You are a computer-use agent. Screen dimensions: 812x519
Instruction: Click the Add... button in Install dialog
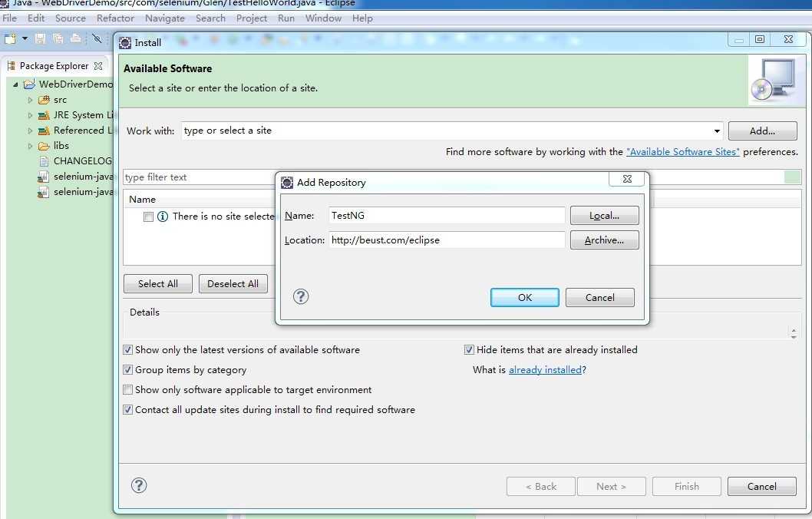pos(762,131)
